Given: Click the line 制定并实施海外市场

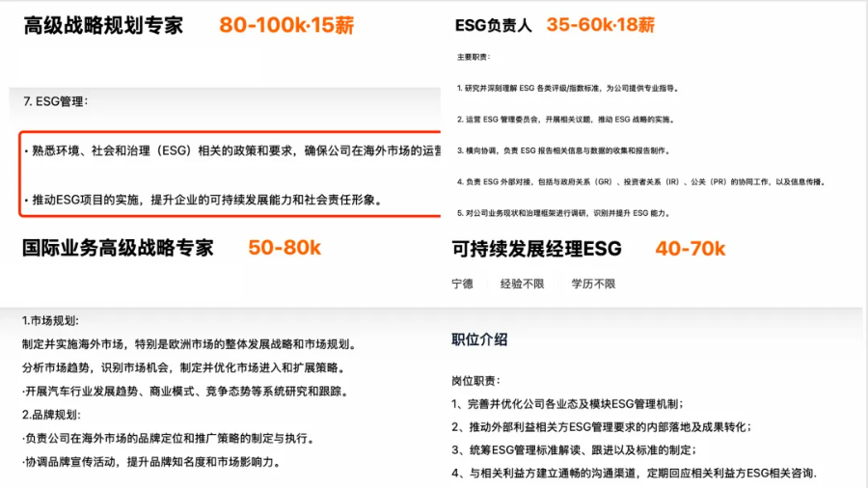Looking at the screenshot, I should 190,344.
